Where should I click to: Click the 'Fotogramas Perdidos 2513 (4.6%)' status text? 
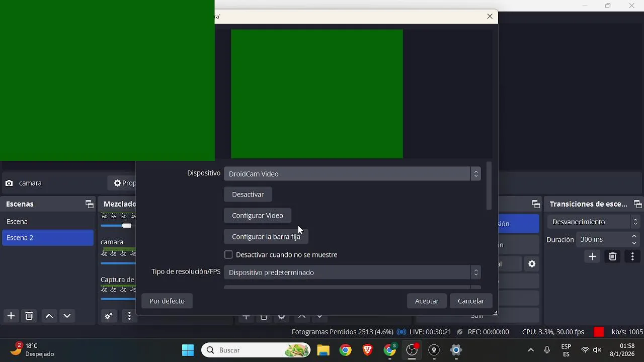click(x=343, y=332)
